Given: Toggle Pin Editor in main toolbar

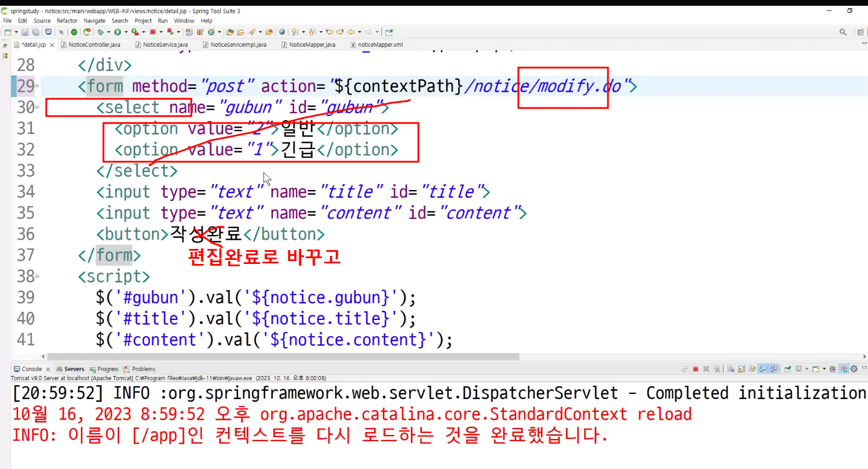Looking at the screenshot, I should (389, 32).
